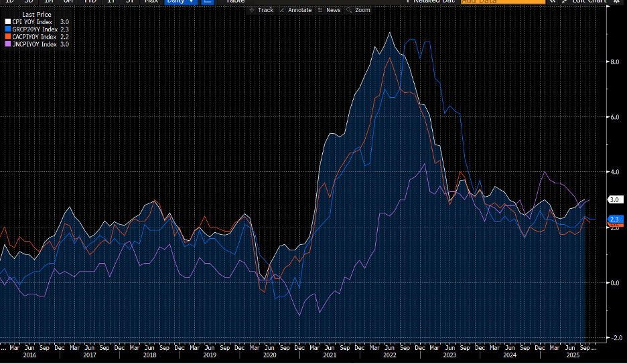Open the News overlay icon

coord(321,10)
